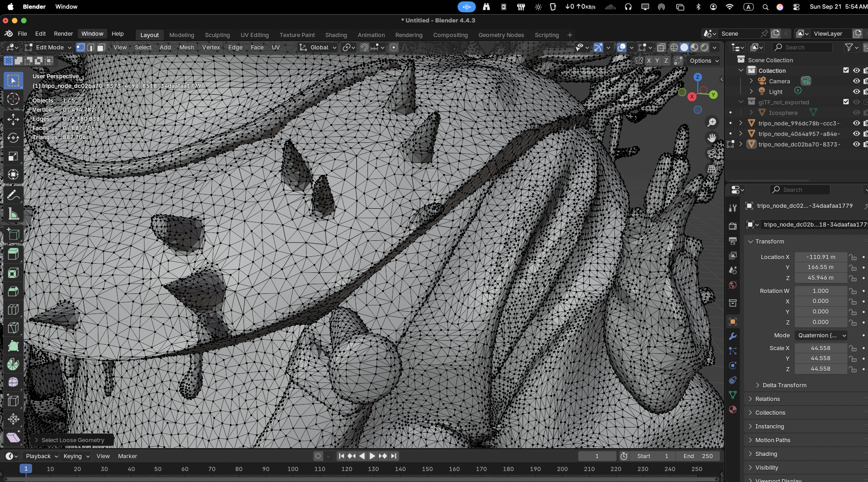Click the Location X value field
Screen dimensions: 868x482
click(820, 257)
